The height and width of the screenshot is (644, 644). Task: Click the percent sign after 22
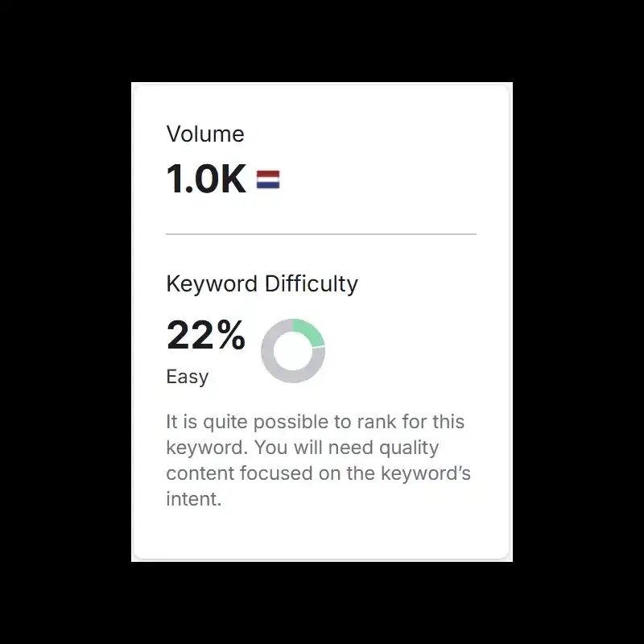coord(231,336)
